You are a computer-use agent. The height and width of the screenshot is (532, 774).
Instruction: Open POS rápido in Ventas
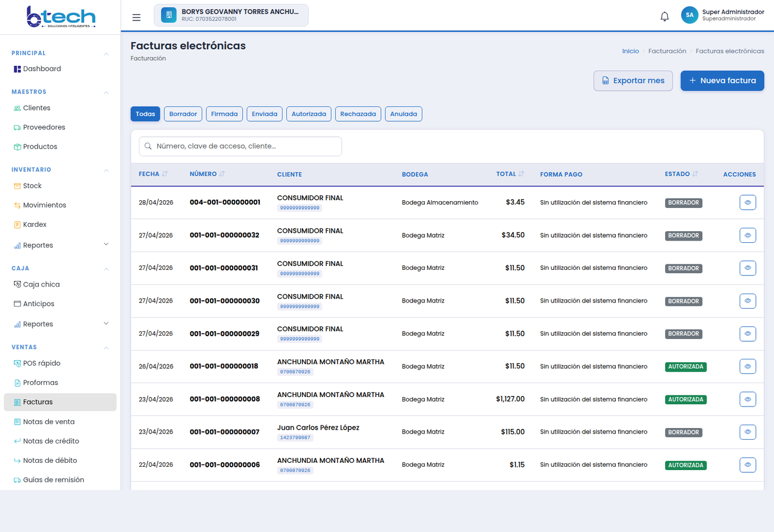click(41, 363)
